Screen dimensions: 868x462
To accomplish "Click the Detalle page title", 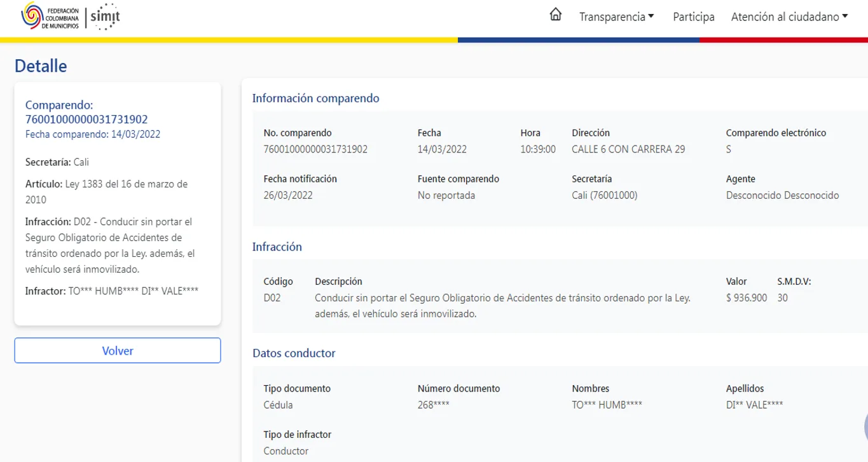I will (x=41, y=65).
